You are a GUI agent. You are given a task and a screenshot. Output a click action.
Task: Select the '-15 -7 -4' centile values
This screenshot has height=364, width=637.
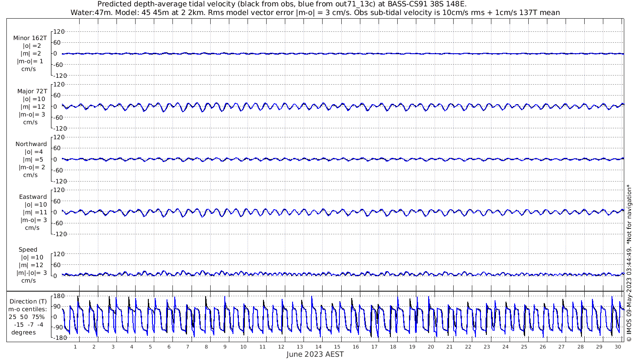(30, 325)
